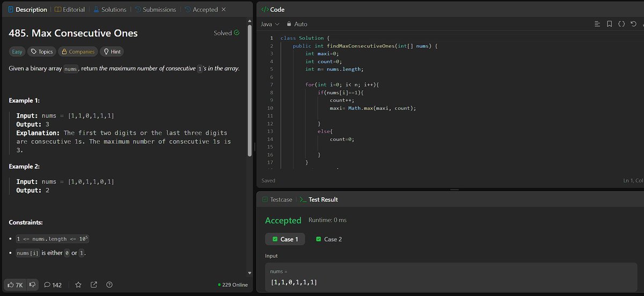This screenshot has height=296, width=644.
Task: Click the help question mark icon
Action: [x=109, y=285]
